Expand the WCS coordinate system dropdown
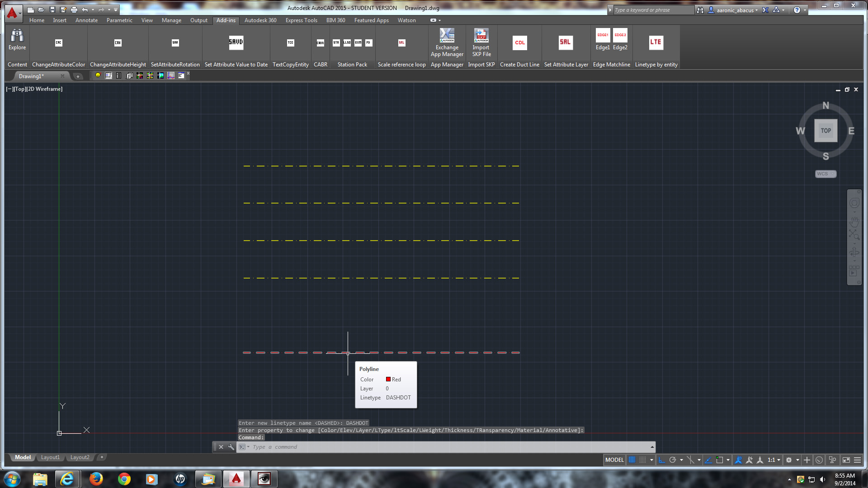This screenshot has width=868, height=488. click(x=826, y=174)
